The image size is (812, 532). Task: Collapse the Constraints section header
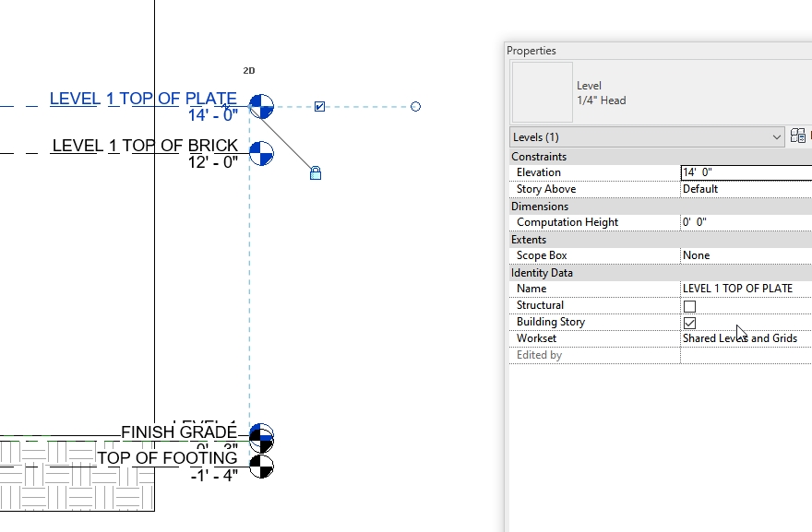(x=661, y=157)
